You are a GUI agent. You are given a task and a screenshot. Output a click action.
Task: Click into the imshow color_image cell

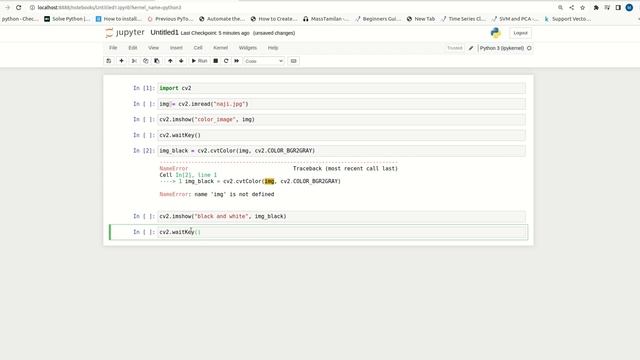pyautogui.click(x=342, y=120)
